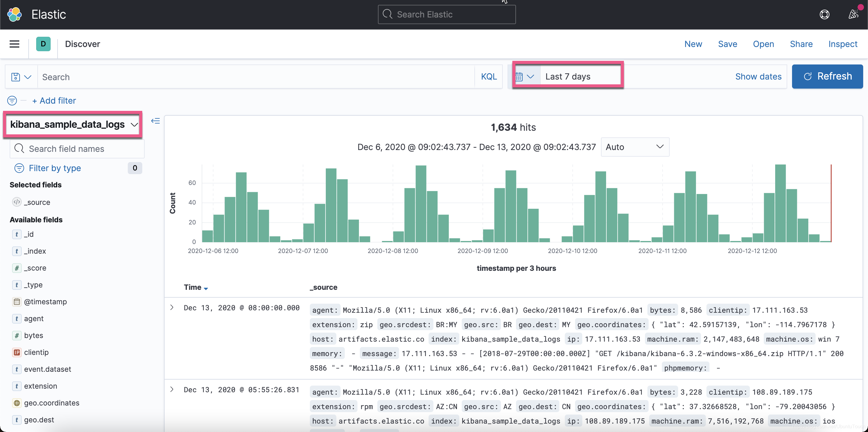Screen dimensions: 868x432
Task: Click the geo.coordinates field icon
Action: [x=17, y=403]
